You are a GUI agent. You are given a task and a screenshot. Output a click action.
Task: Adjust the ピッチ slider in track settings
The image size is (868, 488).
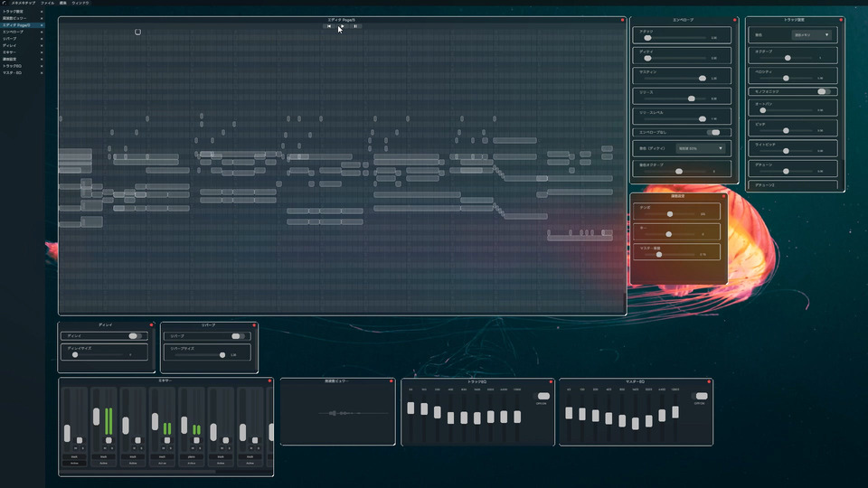point(786,130)
